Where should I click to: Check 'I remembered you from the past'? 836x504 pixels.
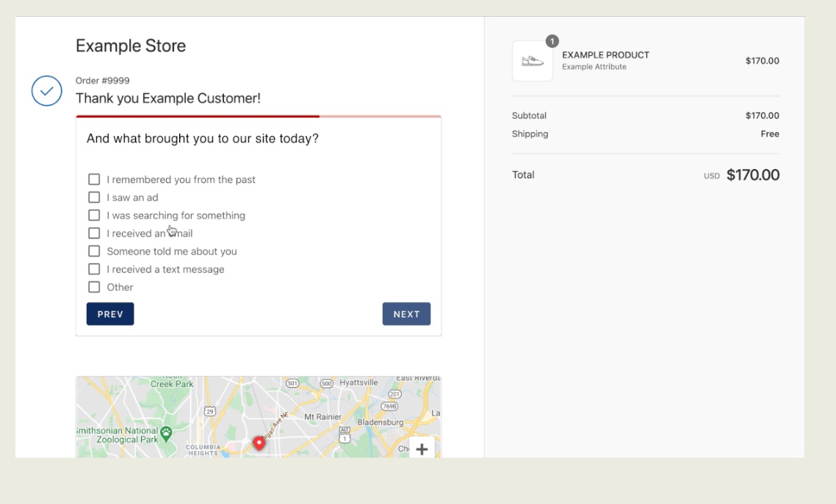click(94, 179)
